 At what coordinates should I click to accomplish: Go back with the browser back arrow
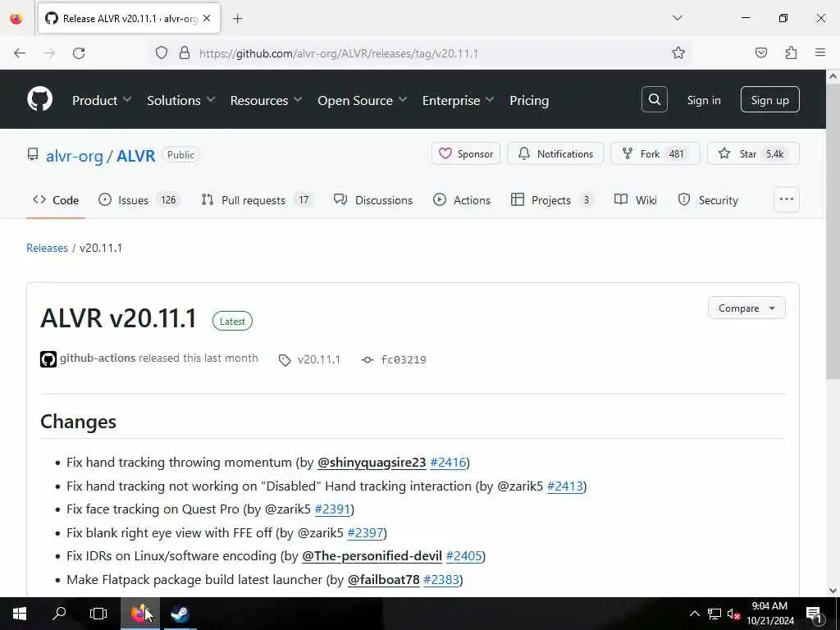click(x=20, y=53)
